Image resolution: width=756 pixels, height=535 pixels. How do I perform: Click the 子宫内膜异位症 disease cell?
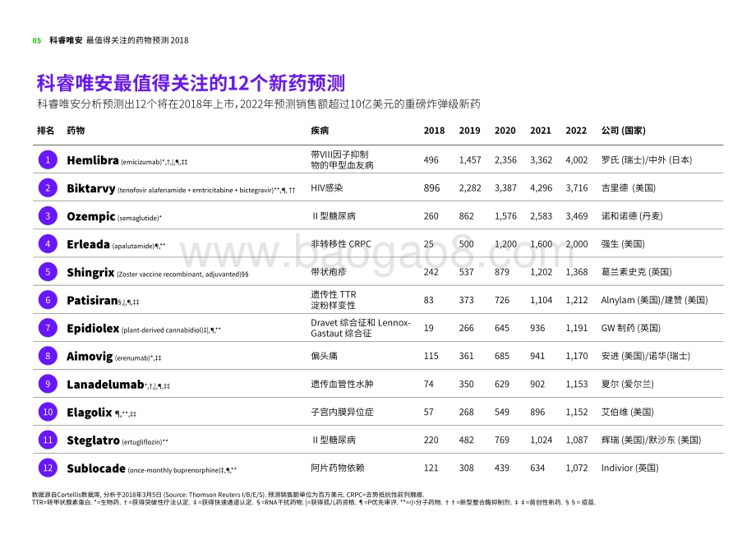click(342, 412)
